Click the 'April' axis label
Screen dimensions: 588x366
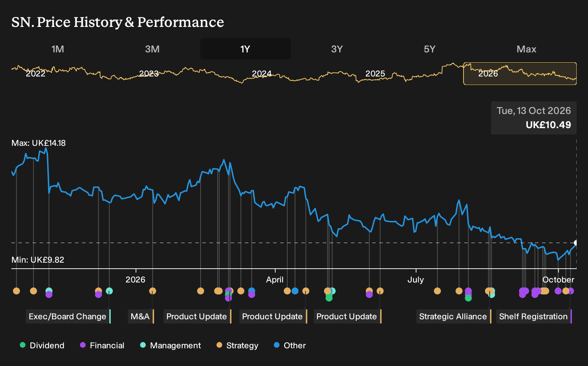point(275,280)
